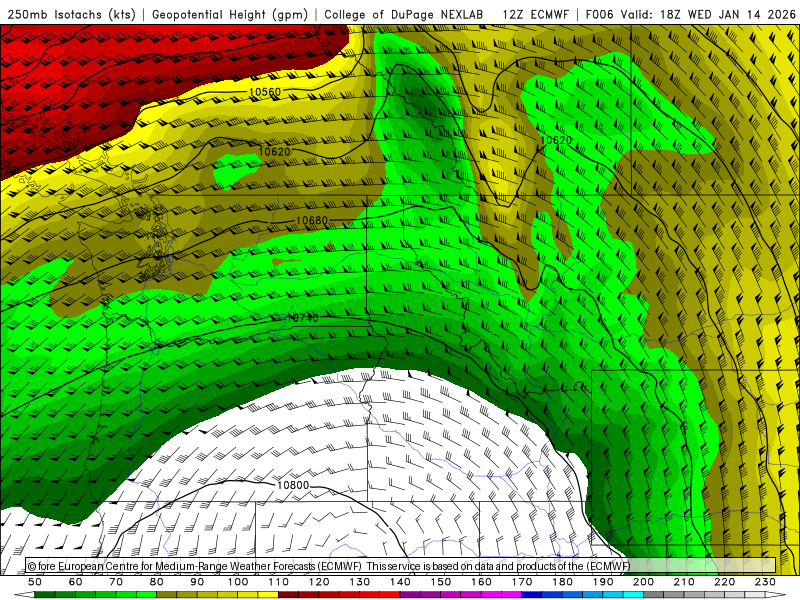Click the 190 knot color bar label
The height and width of the screenshot is (600, 800).
(x=603, y=582)
